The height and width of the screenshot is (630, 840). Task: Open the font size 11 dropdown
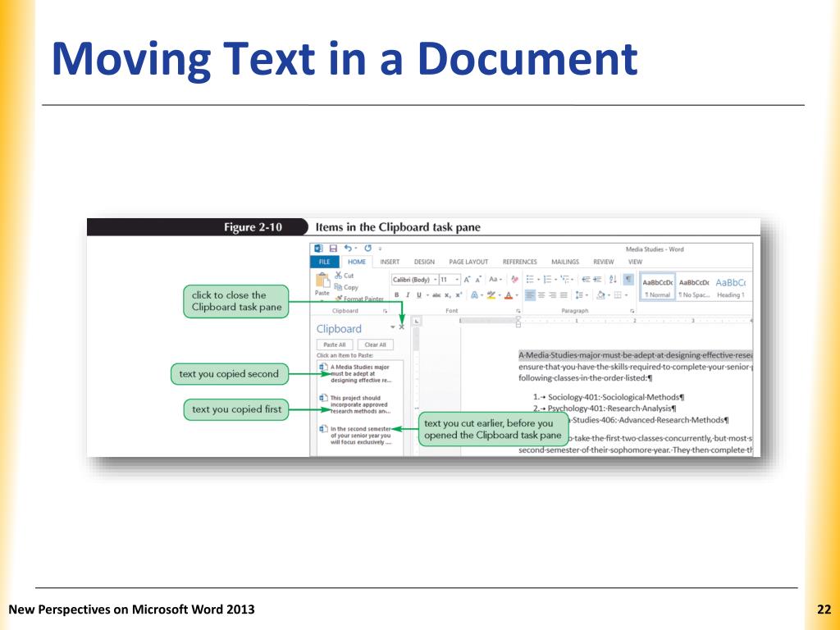pos(457,280)
